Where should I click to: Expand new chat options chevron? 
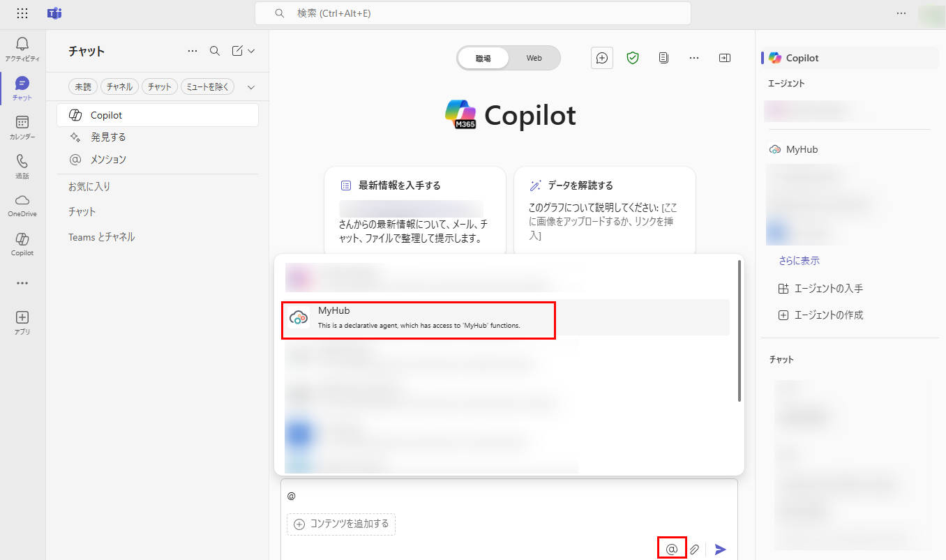point(251,51)
